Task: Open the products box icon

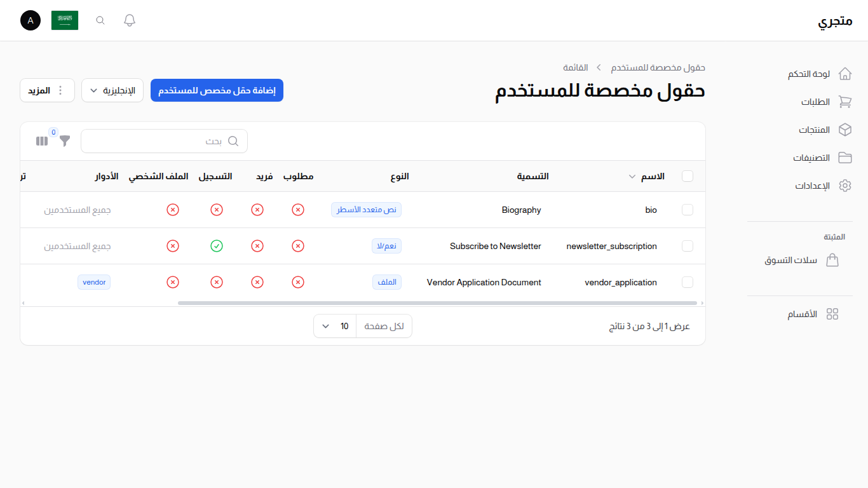Action: [845, 130]
